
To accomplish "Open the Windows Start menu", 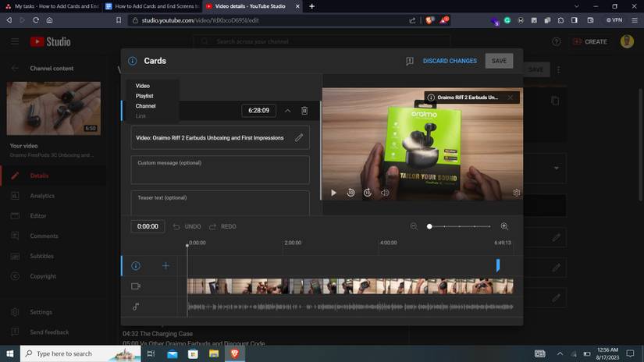I will click(10, 353).
